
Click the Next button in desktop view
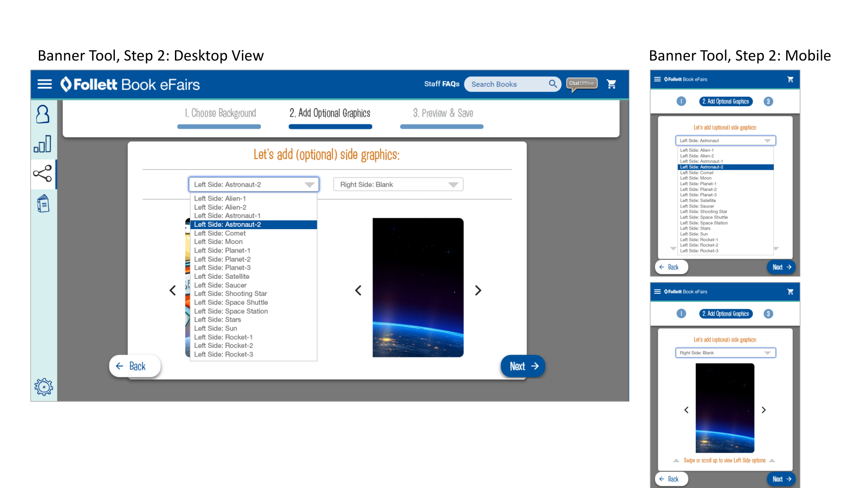point(523,366)
